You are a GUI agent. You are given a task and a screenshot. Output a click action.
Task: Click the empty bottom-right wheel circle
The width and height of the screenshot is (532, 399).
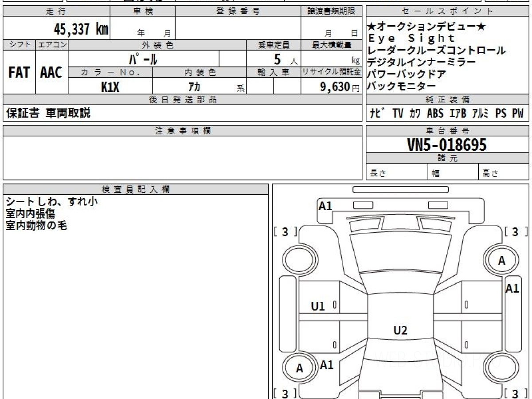(x=501, y=368)
